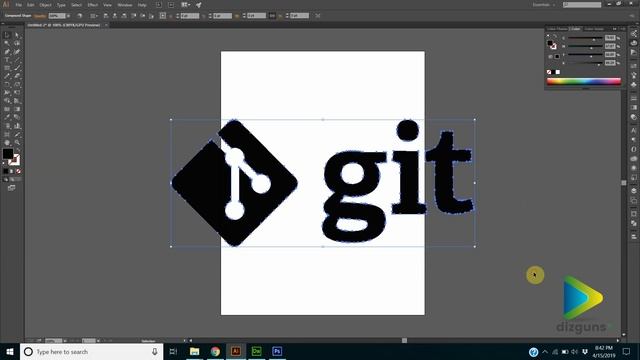Open the View menu

(107, 5)
